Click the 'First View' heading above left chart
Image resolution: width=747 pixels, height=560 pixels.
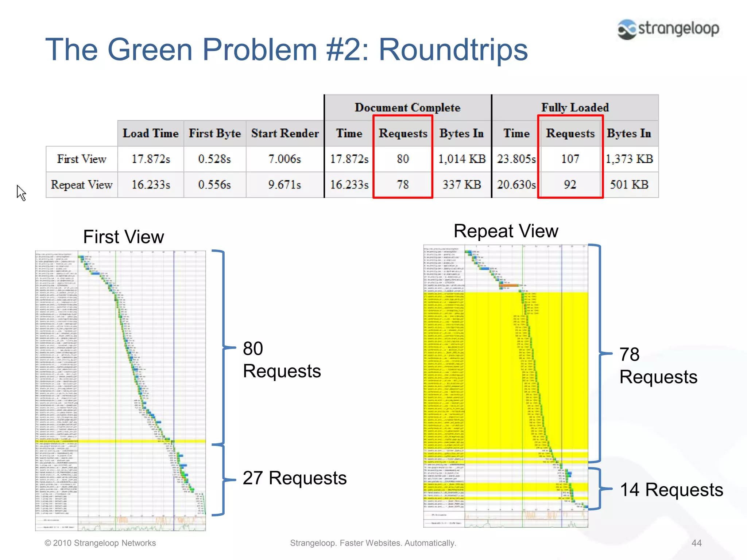(x=123, y=237)
